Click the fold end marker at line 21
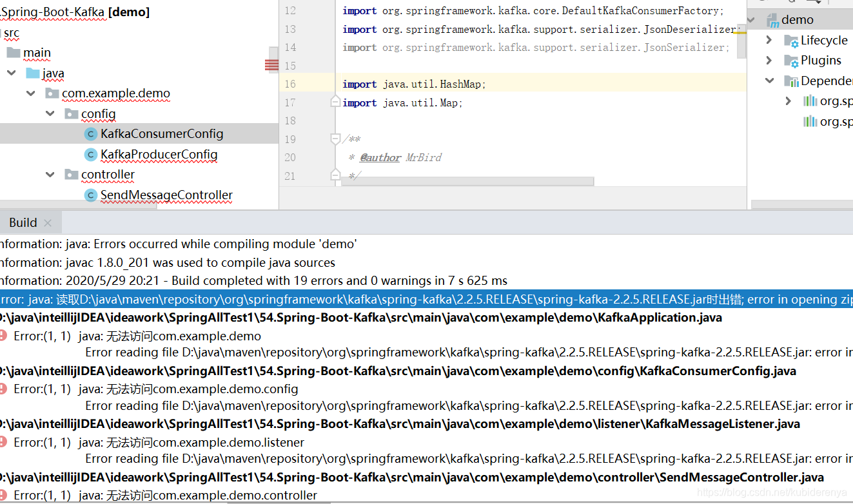The height and width of the screenshot is (504, 853). [335, 175]
